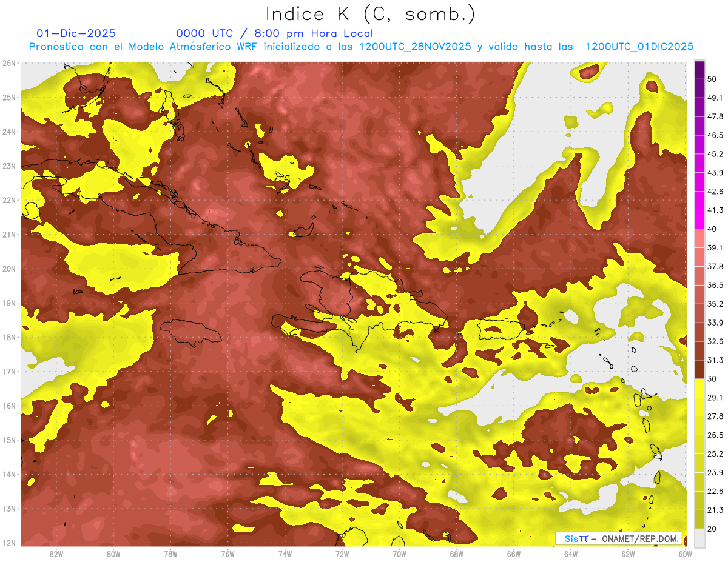Click the "16N" latitude label
Viewport: 728px width, 562px height.
click(x=9, y=405)
